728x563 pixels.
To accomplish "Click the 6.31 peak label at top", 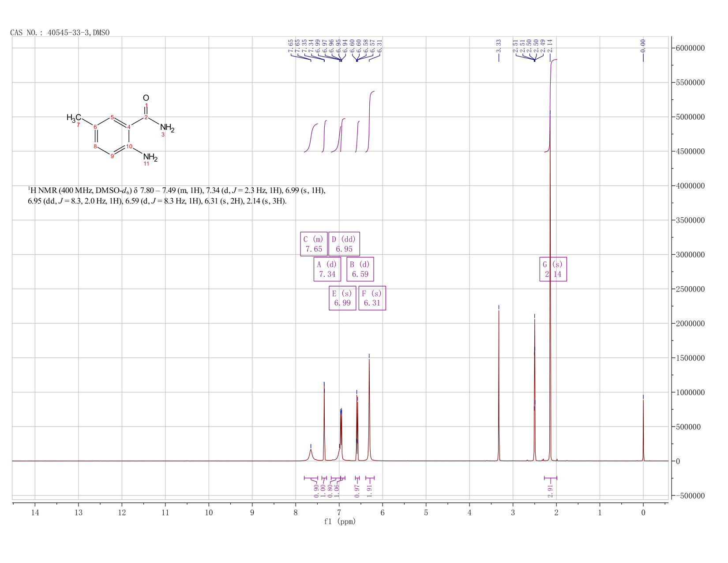I will coord(379,45).
